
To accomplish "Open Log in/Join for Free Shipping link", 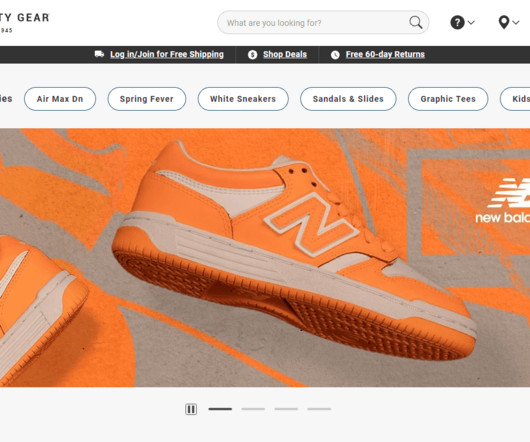I will (167, 54).
